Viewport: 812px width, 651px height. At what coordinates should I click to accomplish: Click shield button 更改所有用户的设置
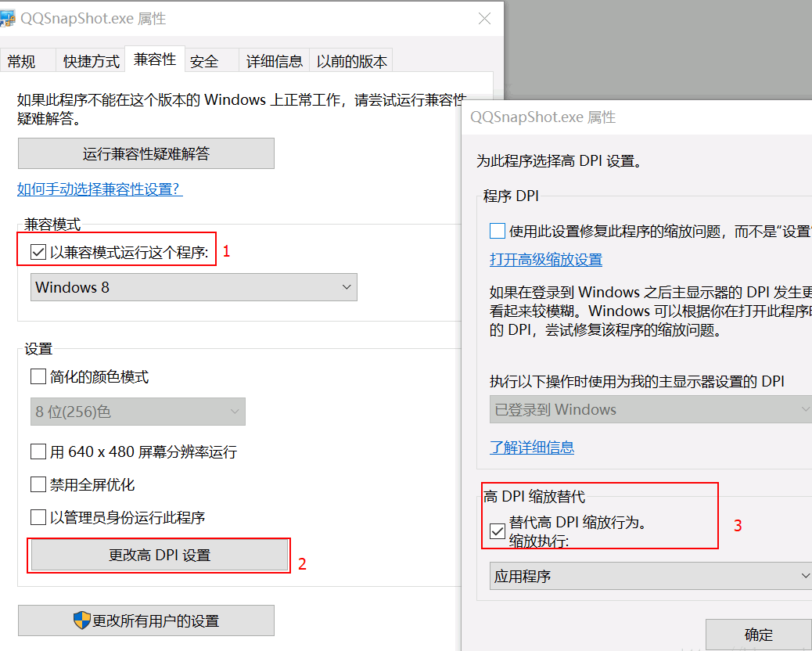pos(146,621)
